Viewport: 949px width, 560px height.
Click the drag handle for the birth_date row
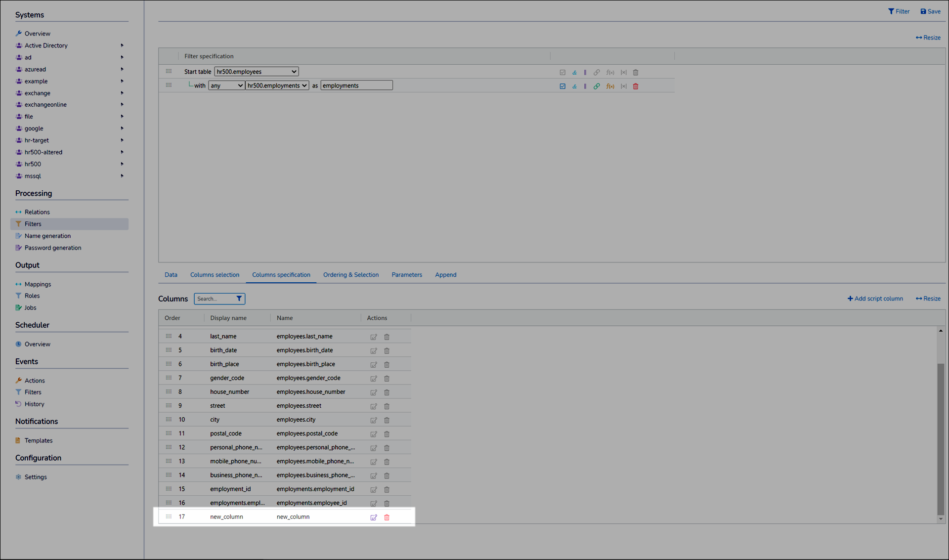click(x=169, y=350)
